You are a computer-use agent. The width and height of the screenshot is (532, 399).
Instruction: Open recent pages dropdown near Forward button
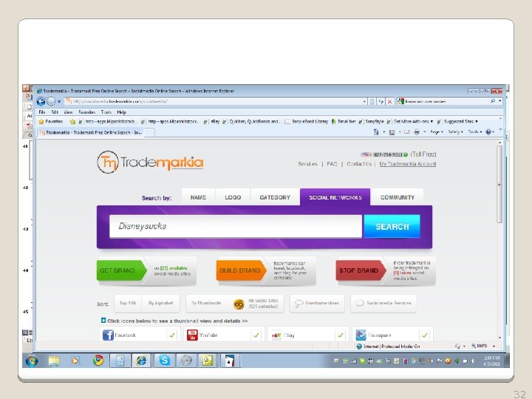[x=59, y=101]
